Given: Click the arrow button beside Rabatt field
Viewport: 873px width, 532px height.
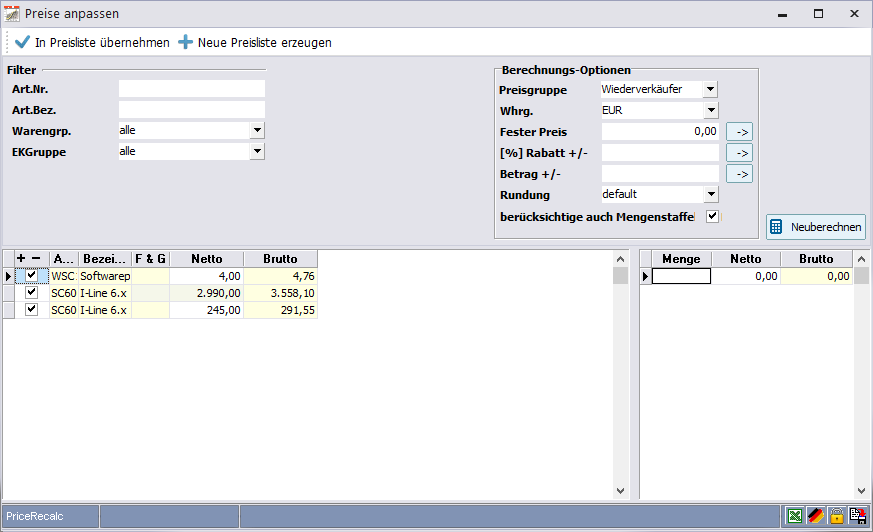Looking at the screenshot, I should [739, 153].
